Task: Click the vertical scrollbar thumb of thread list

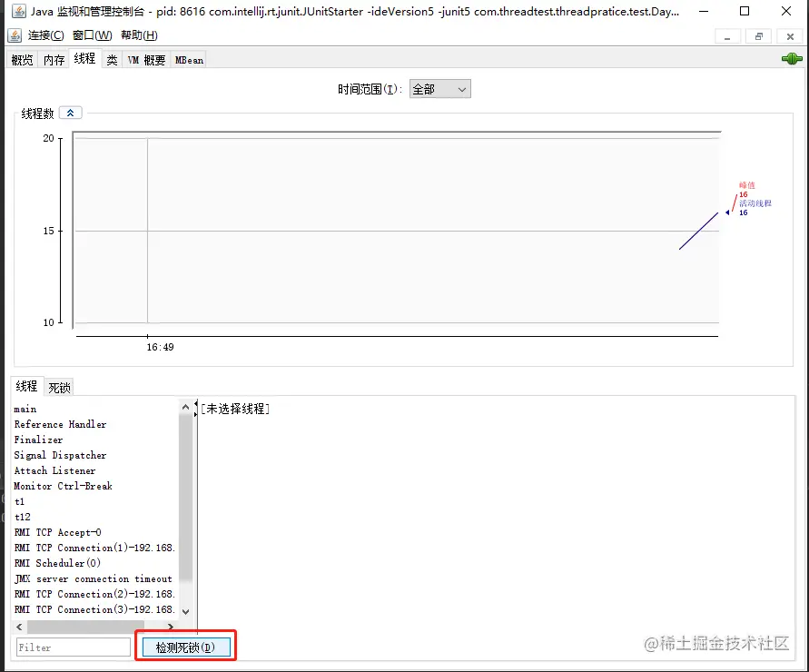Action: [186, 498]
